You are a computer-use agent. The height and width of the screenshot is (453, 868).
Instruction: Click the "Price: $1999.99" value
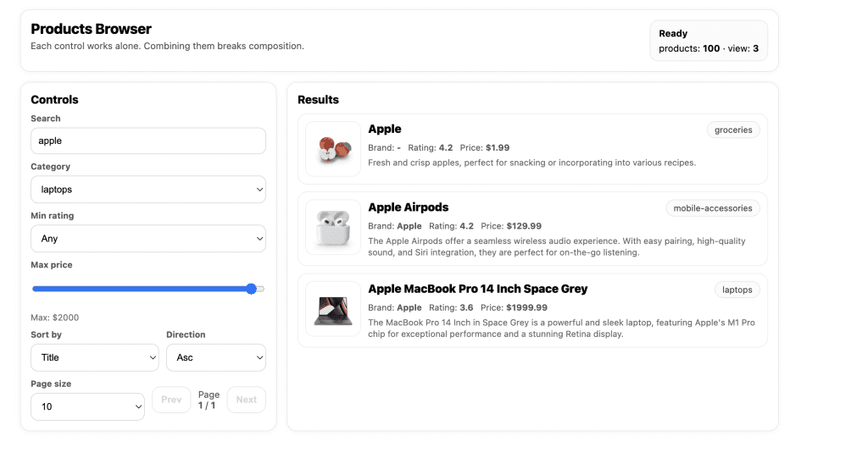(514, 307)
